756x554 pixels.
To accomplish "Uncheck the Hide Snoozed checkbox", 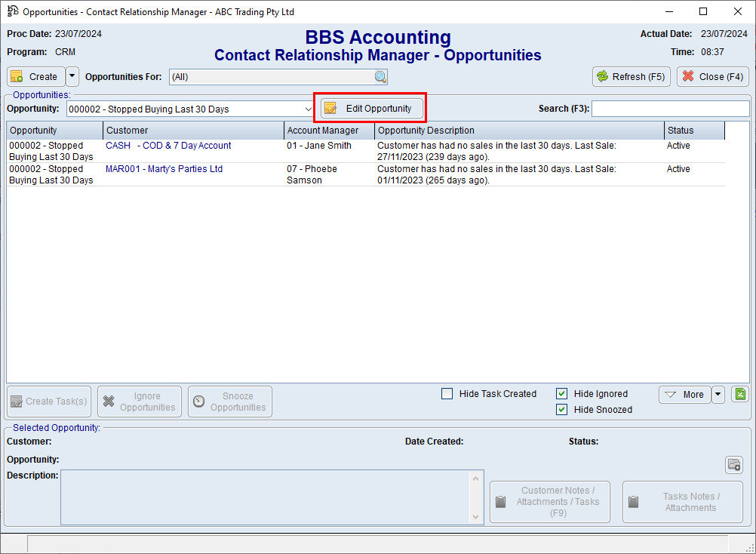I will tap(562, 410).
